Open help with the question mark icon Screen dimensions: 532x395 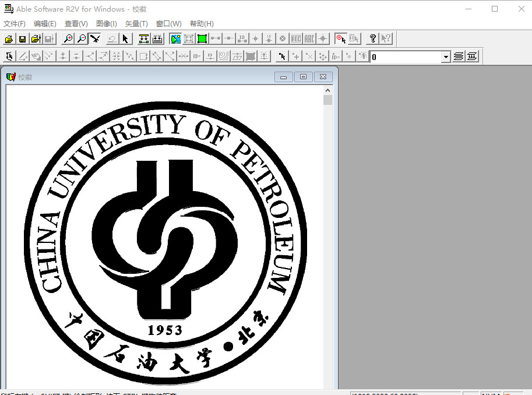coord(372,39)
